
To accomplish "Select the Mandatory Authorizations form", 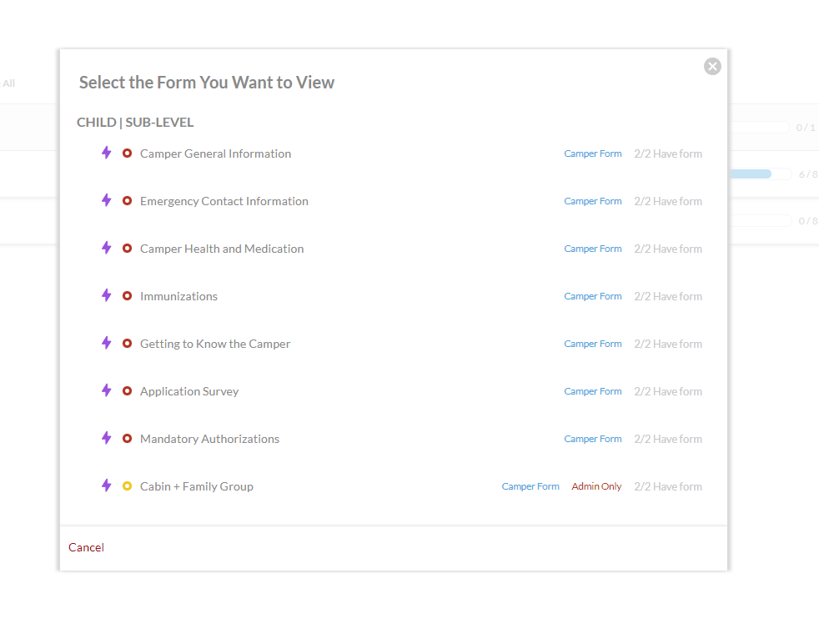I will [x=209, y=439].
